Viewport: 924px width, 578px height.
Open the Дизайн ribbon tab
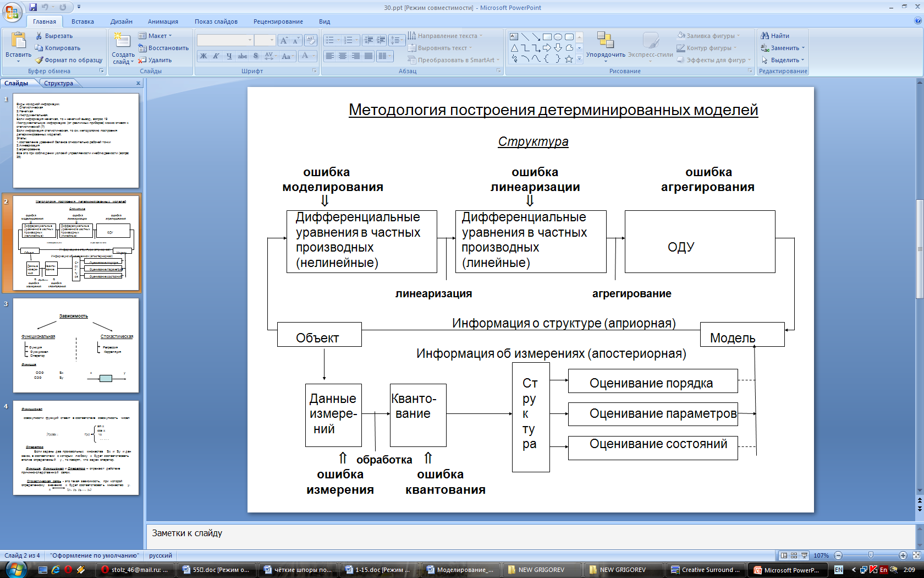(122, 21)
